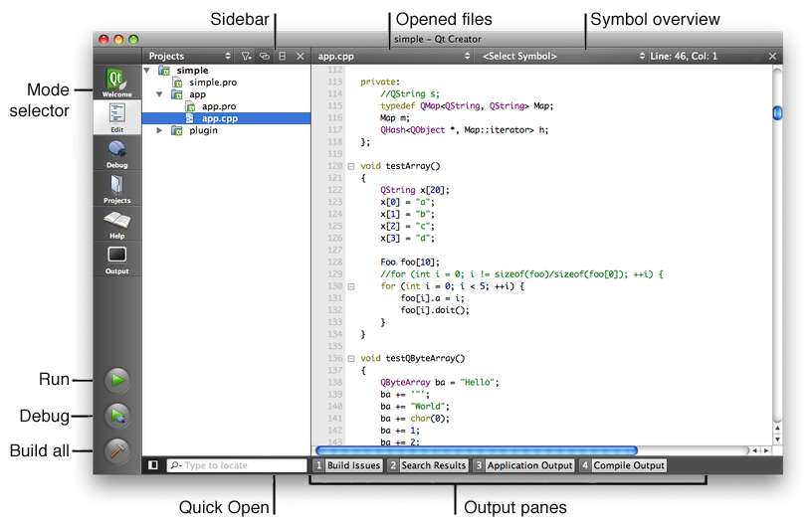Screen dimensions: 812x529
Task: Open the Compile Output pane
Action: pyautogui.click(x=623, y=465)
